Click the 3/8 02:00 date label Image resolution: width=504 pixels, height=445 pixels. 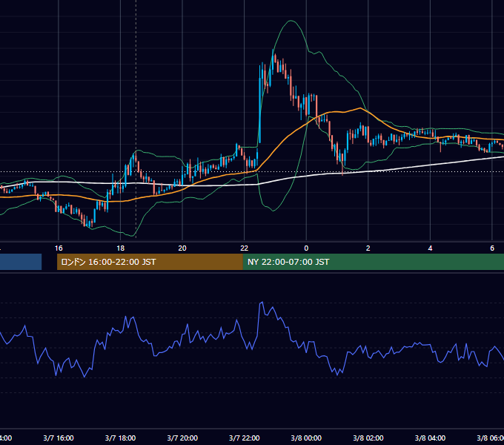tap(368, 438)
